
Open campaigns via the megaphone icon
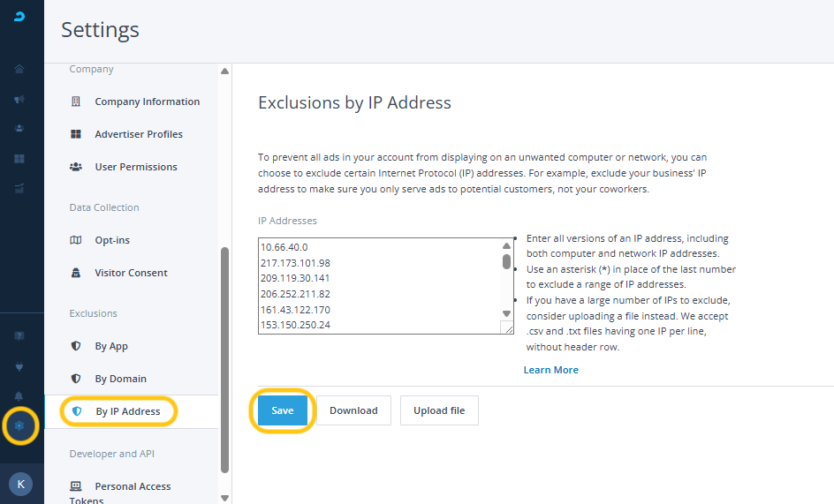pyautogui.click(x=19, y=100)
